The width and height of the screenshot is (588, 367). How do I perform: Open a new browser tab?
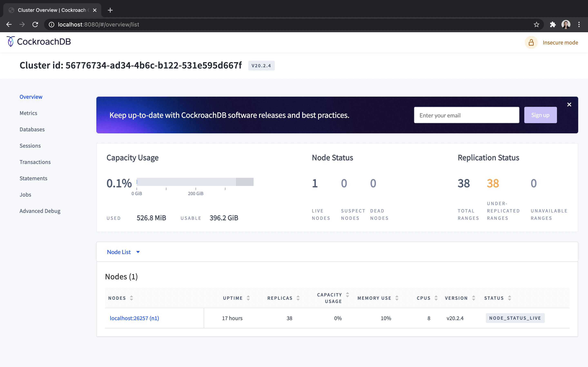click(x=110, y=10)
